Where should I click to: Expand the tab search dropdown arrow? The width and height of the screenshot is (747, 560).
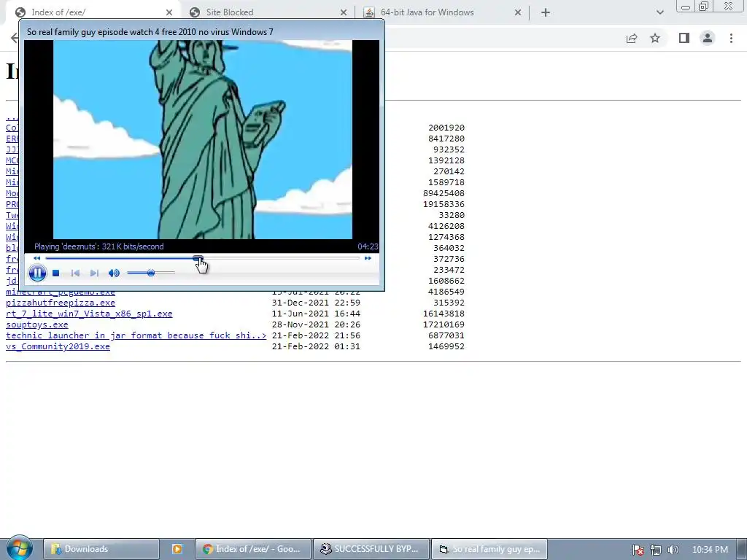coord(659,13)
